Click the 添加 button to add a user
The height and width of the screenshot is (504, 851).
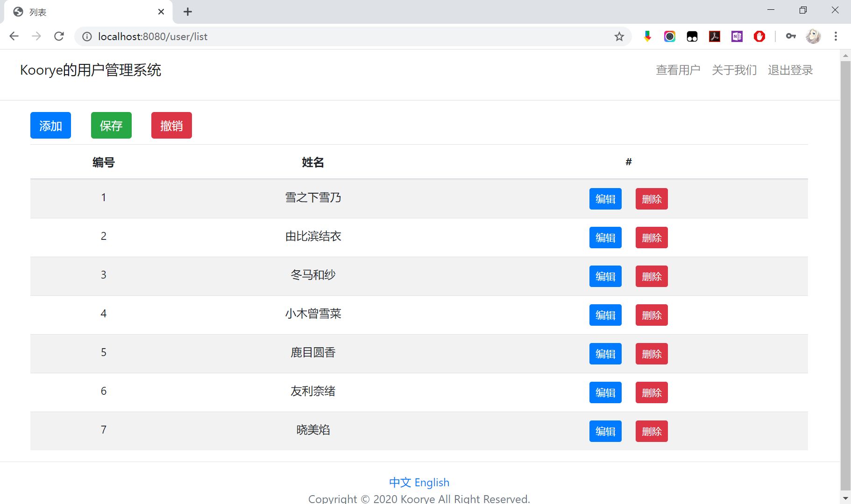[x=50, y=125]
